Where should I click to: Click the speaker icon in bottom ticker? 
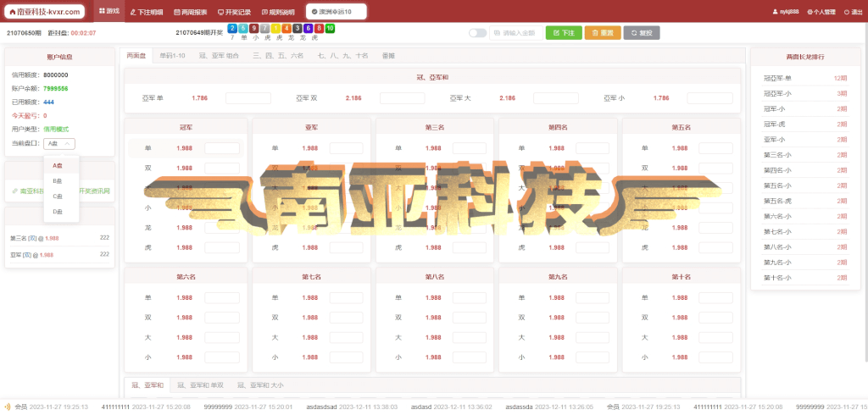tap(7, 407)
